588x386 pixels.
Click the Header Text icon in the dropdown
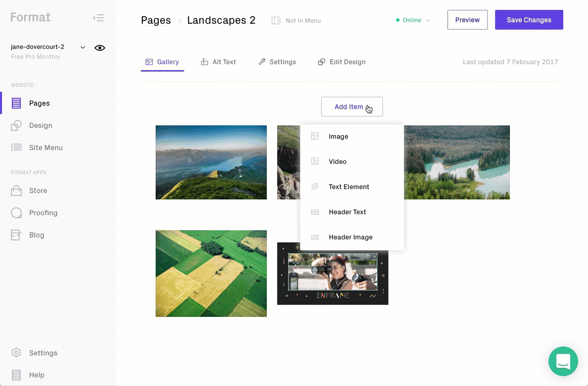315,212
